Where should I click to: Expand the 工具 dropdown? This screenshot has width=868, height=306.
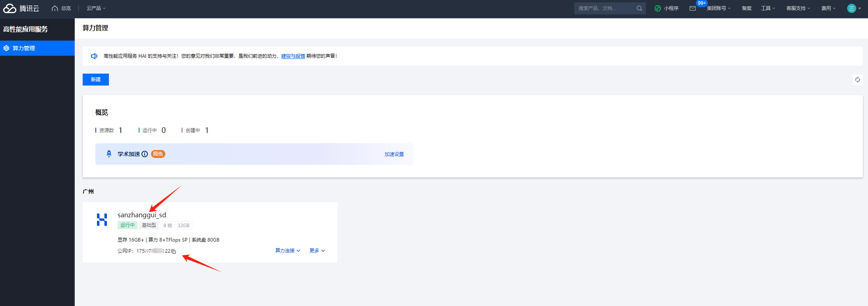768,8
